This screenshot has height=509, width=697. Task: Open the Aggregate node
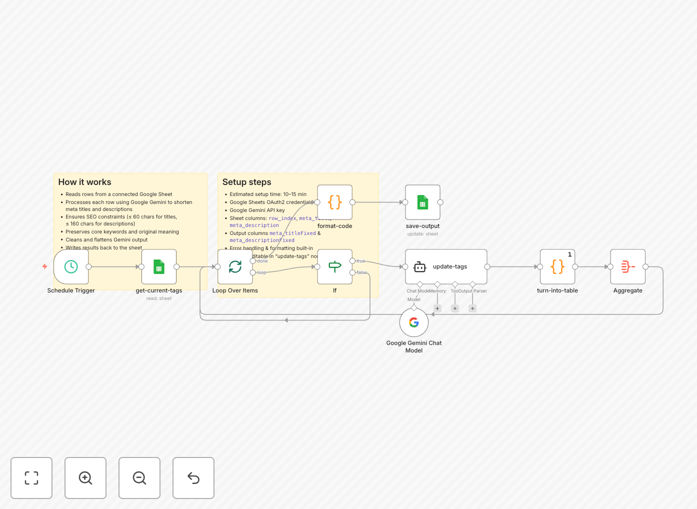coord(628,267)
